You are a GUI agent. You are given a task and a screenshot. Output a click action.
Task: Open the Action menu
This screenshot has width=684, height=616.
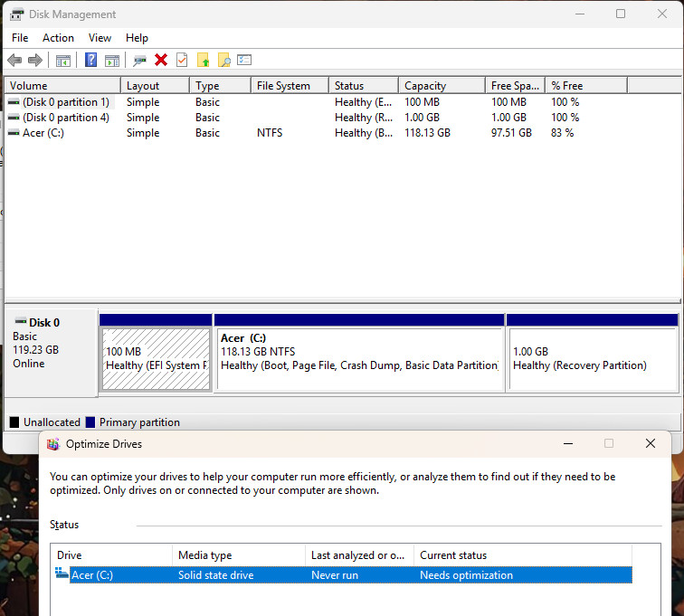point(58,38)
